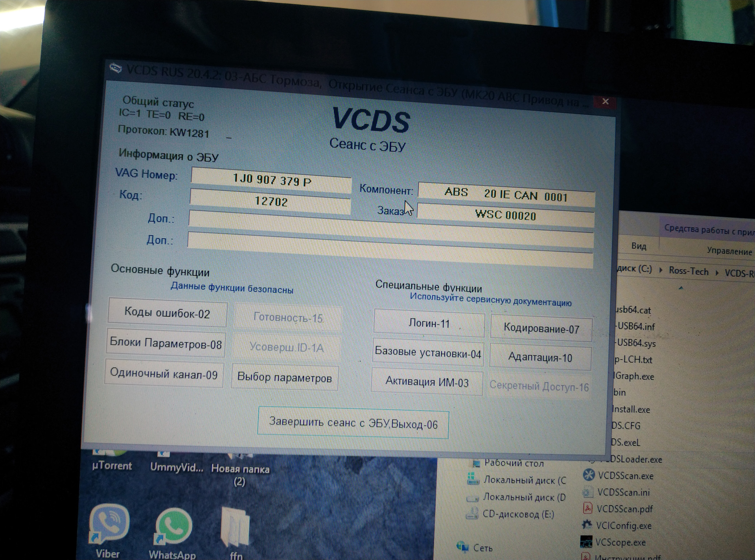Image resolution: width=755 pixels, height=560 pixels.
Task: Click the WSC 00020 order field
Action: 506,215
